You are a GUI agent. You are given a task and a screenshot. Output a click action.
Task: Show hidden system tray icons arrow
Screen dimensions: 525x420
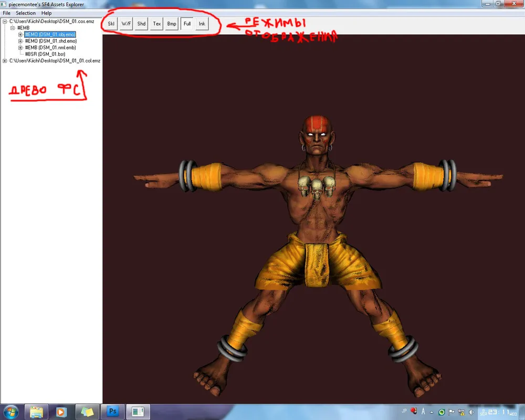coord(432,412)
